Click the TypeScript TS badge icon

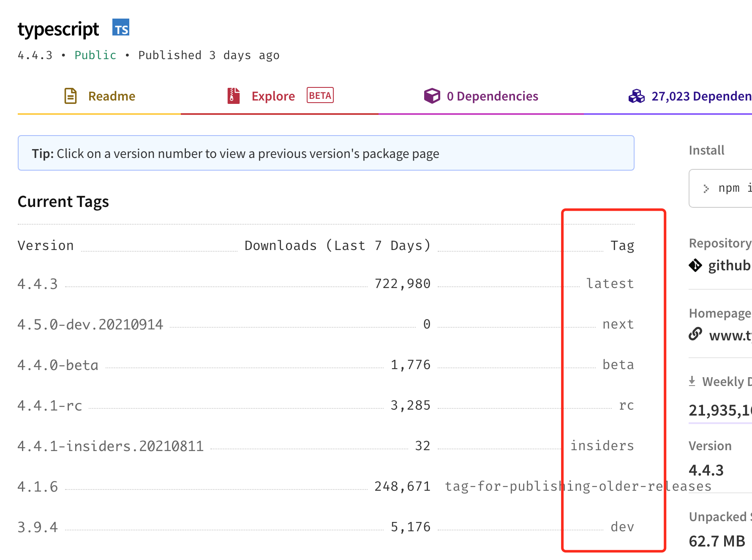click(121, 27)
